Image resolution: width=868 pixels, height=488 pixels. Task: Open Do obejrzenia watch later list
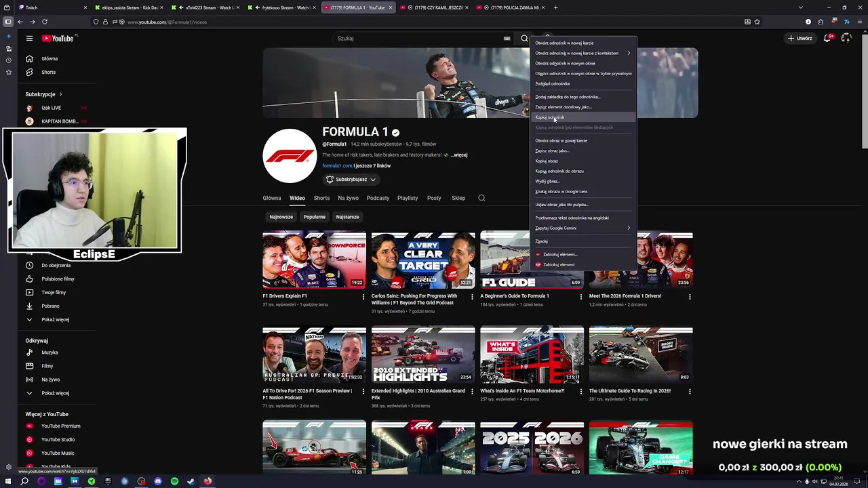click(x=56, y=266)
